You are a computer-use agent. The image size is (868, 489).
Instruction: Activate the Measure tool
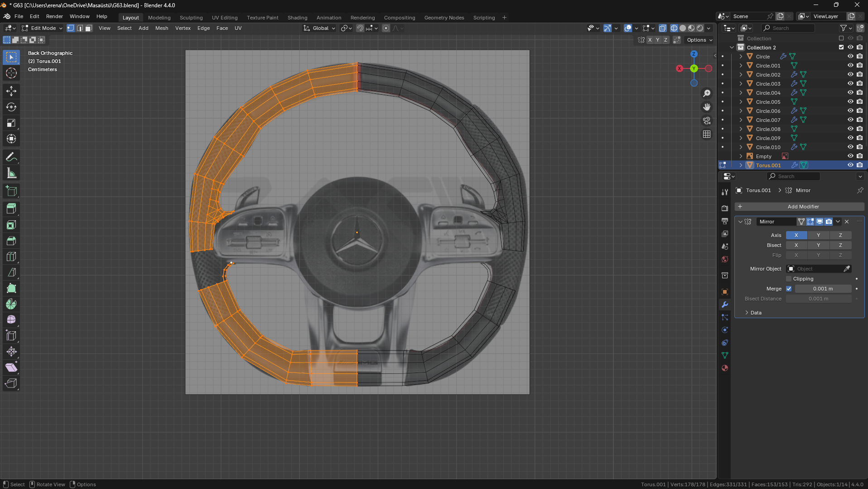pos(11,173)
